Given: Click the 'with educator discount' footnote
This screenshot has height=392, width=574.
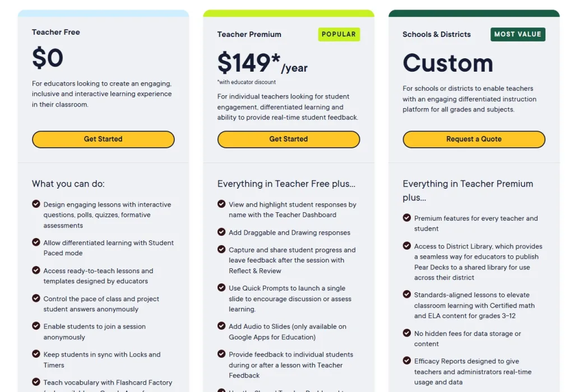Looking at the screenshot, I should pos(247,82).
